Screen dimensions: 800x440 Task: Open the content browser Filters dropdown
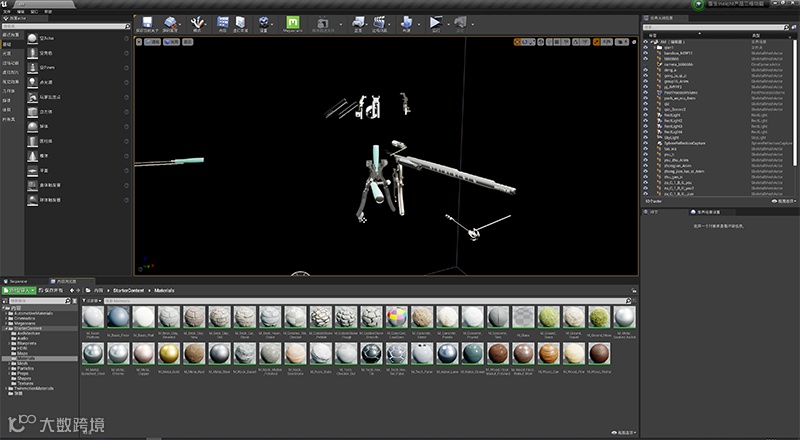92,301
